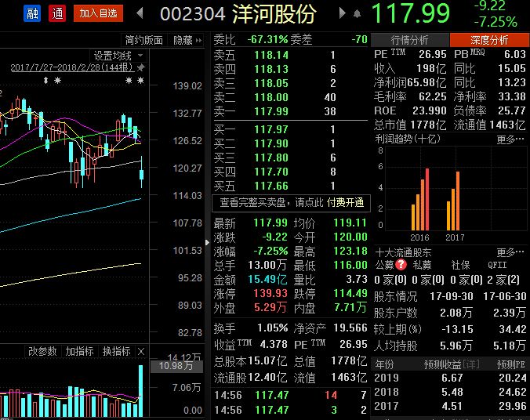Click 换指标 to change indicator
Image resolution: width=530 pixels, height=420 pixels.
[116, 351]
